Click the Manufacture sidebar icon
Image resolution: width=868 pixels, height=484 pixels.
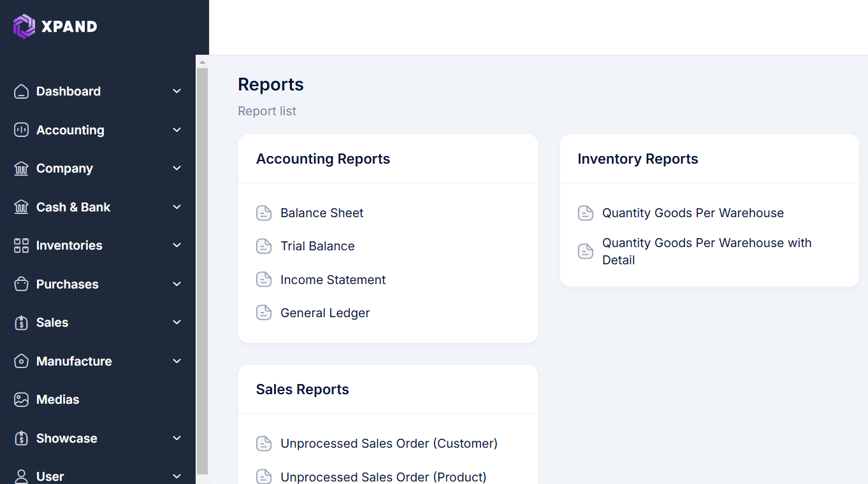[21, 361]
